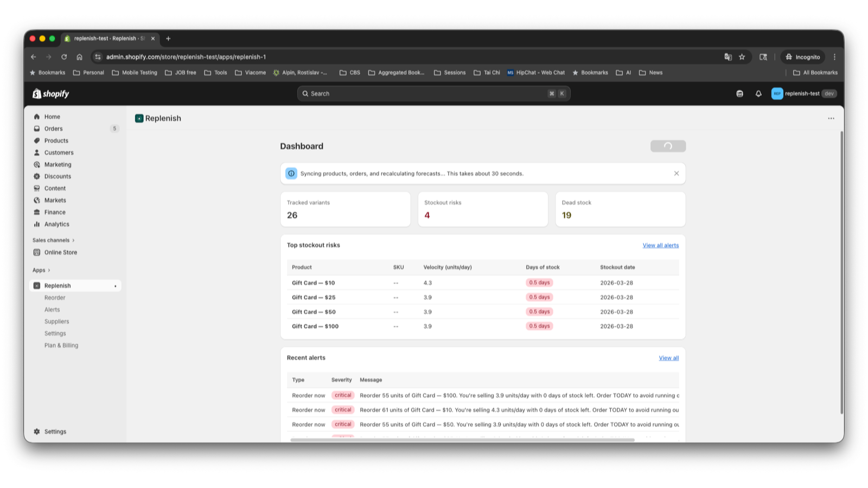
Task: Focus the Shopify Search field
Action: [x=433, y=94]
